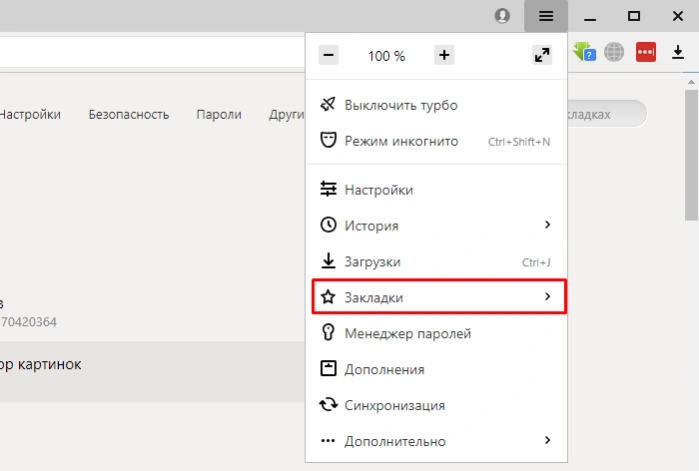Click the 70420364 text entry
699x471 pixels.
pos(29,322)
